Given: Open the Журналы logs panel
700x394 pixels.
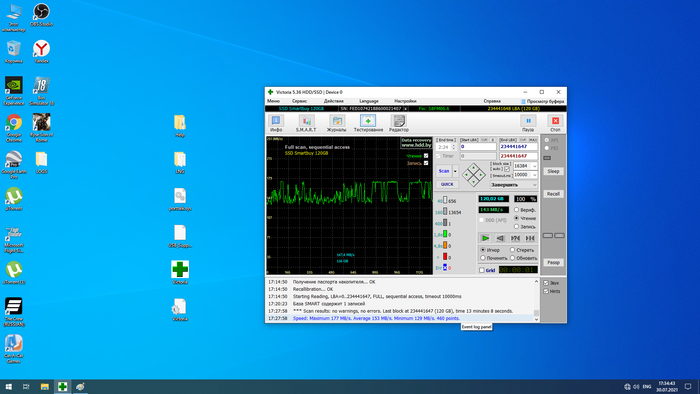Looking at the screenshot, I should (336, 123).
